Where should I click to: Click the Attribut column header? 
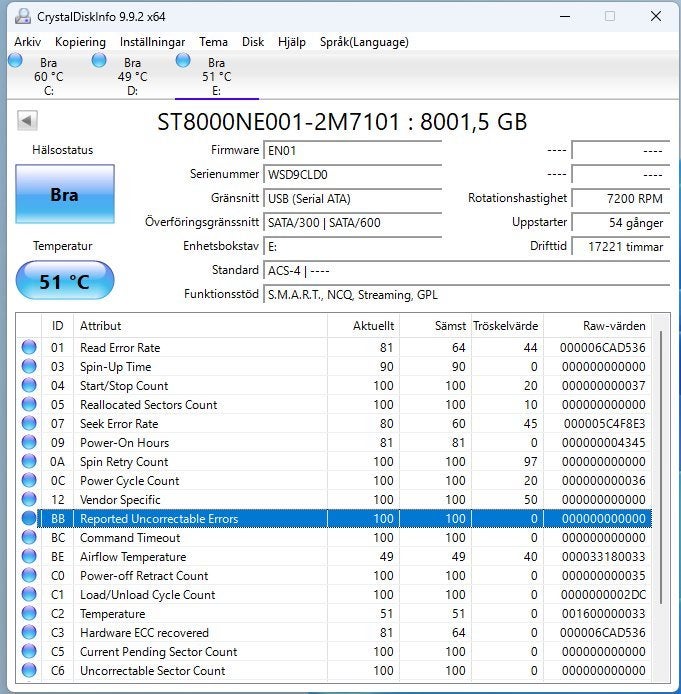(200, 326)
